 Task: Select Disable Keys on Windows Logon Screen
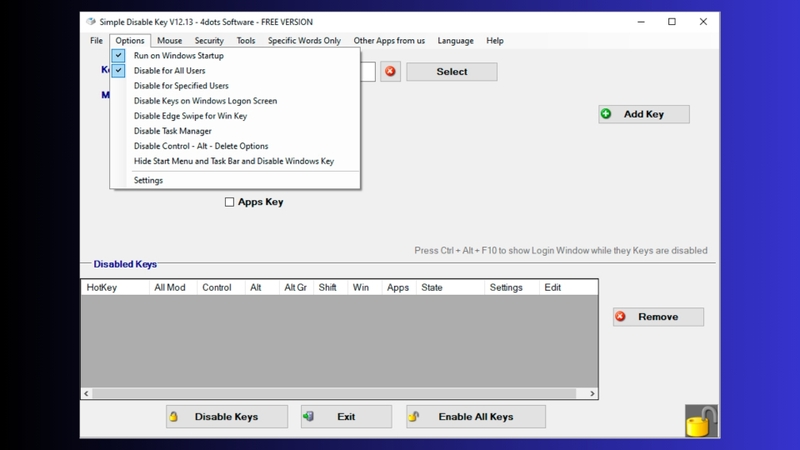point(235,101)
